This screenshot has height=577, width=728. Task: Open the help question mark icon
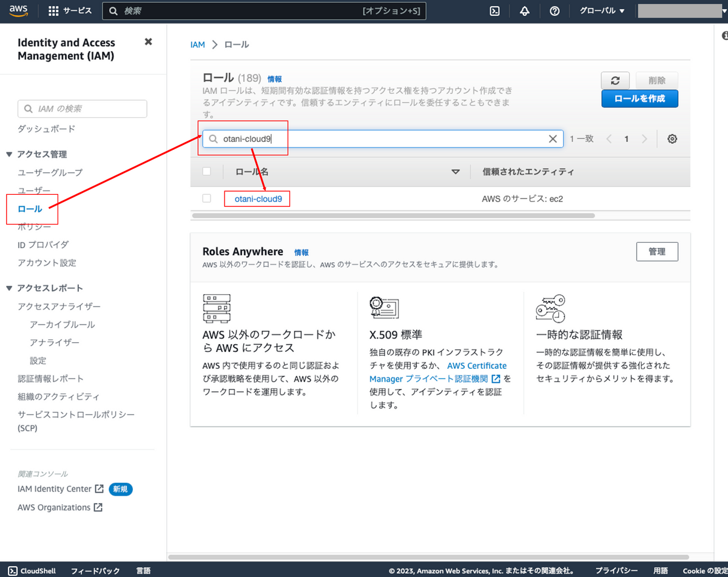point(554,11)
